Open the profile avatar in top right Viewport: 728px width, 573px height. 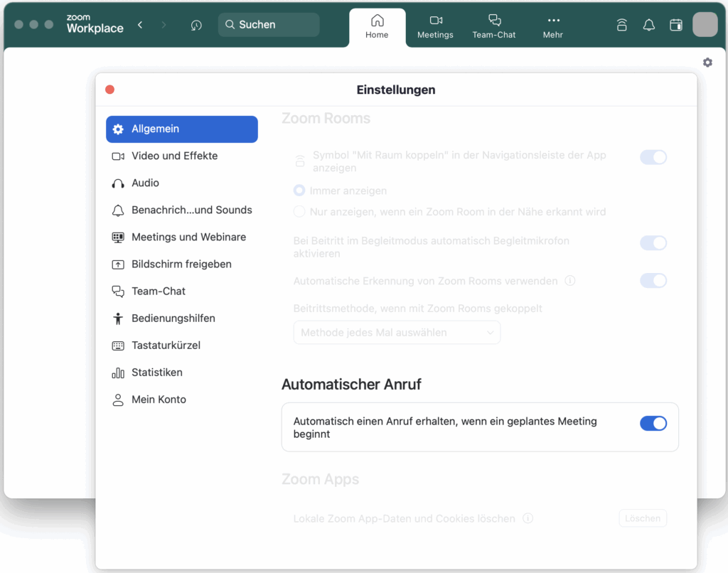pos(705,25)
